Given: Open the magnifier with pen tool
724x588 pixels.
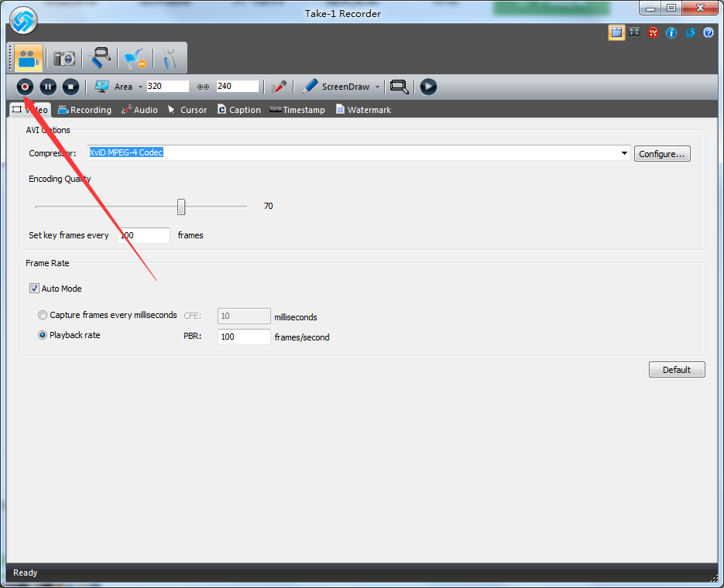Looking at the screenshot, I should (x=100, y=58).
